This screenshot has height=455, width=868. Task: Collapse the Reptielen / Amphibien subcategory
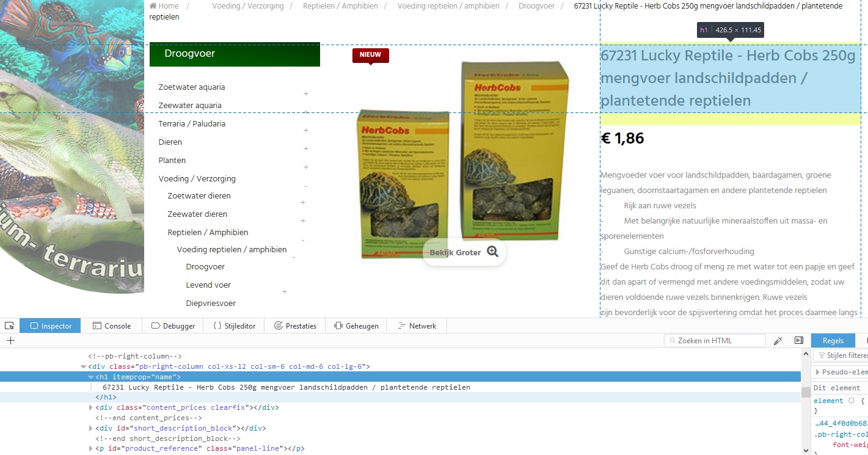303,240
